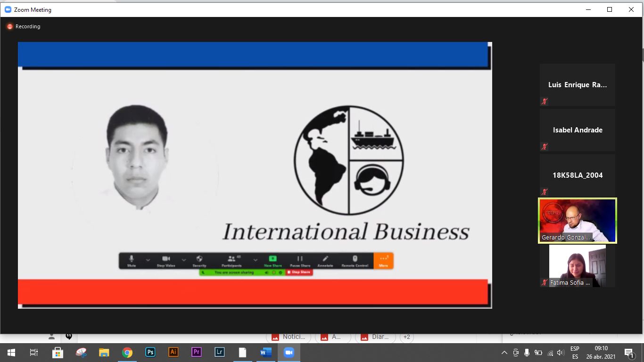The image size is (644, 362).
Task: Select the 18K58LA_2004 participant tile
Action: [x=578, y=175]
